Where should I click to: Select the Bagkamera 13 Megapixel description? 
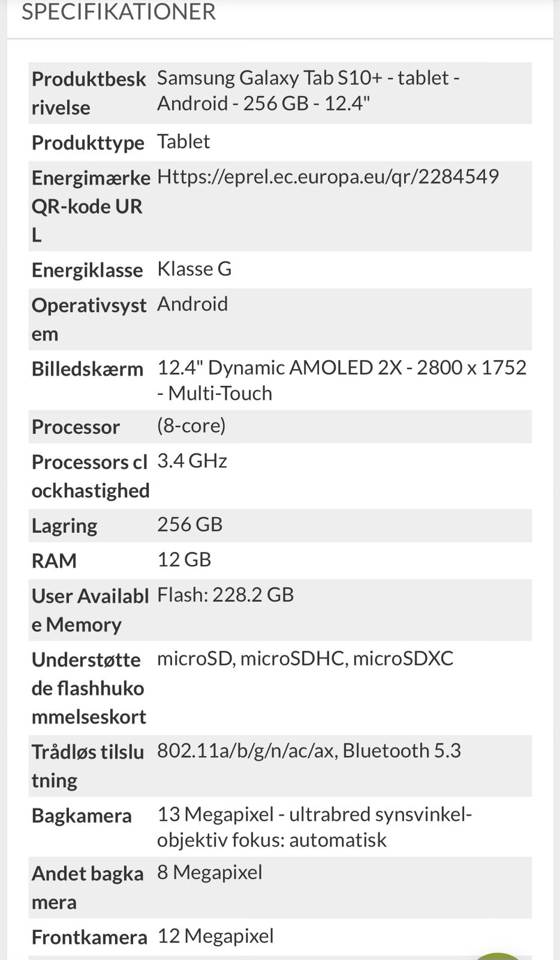click(x=314, y=827)
